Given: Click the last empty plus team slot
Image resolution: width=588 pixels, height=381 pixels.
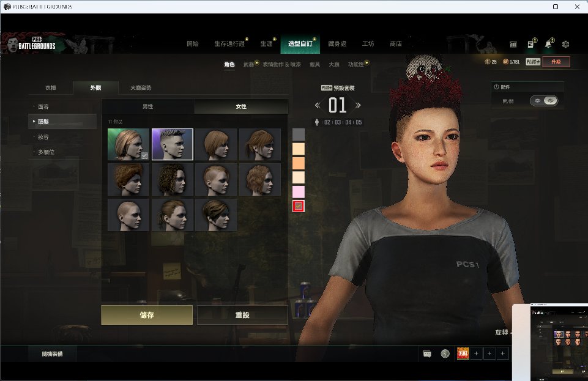Looking at the screenshot, I should (x=502, y=353).
